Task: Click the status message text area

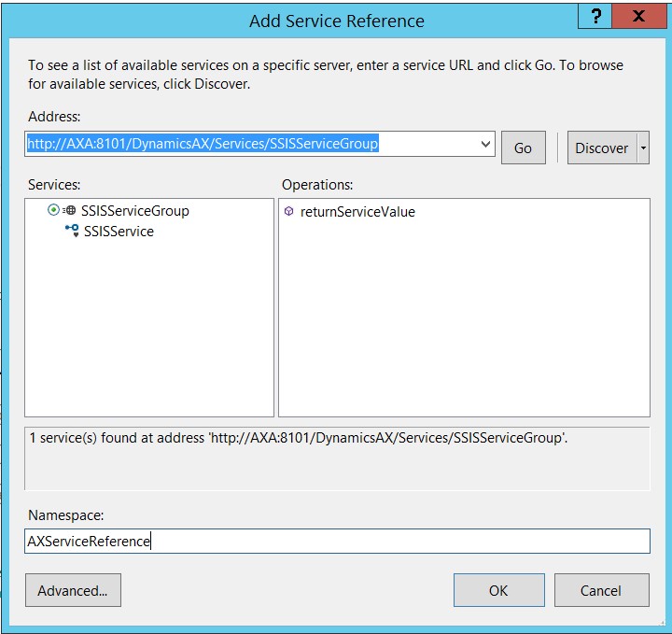Action: [x=336, y=458]
